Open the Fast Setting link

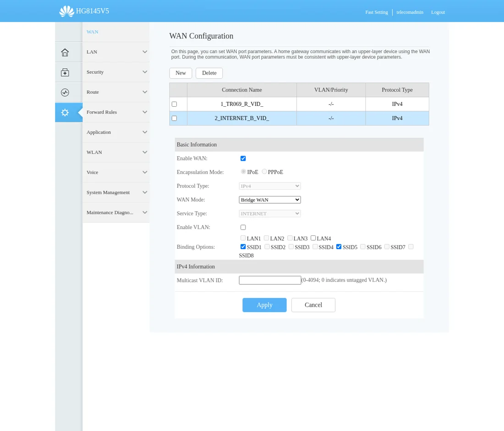click(x=376, y=12)
